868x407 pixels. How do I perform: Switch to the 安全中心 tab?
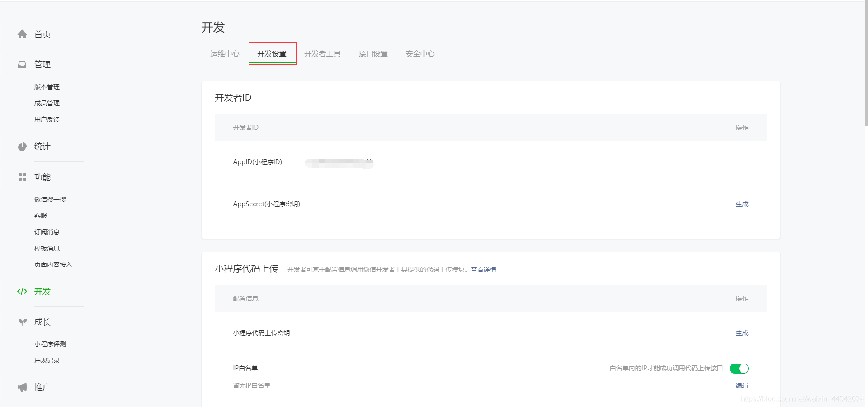420,53
